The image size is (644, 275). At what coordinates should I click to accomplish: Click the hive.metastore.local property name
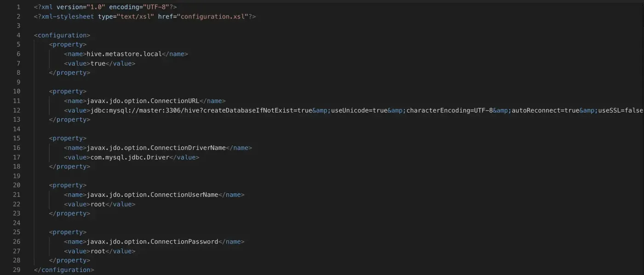[x=124, y=54]
